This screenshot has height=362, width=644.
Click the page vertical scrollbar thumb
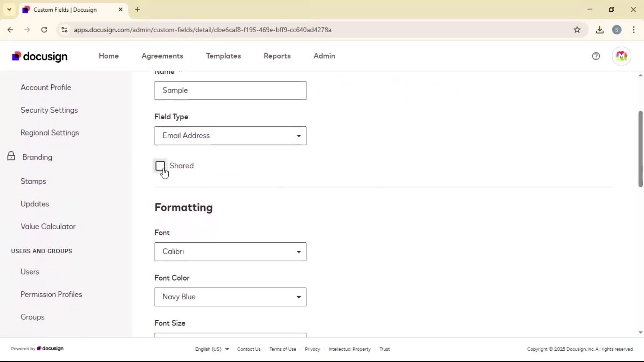point(640,149)
